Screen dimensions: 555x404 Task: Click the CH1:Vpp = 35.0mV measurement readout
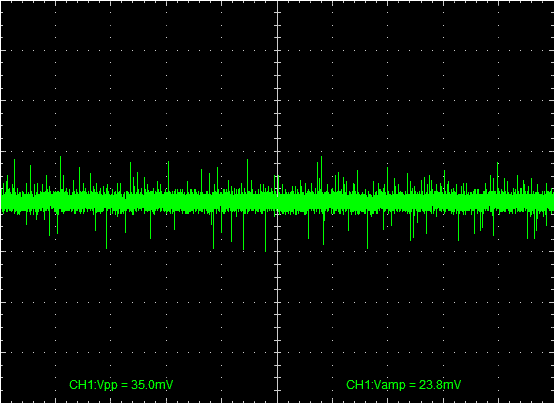coord(121,385)
